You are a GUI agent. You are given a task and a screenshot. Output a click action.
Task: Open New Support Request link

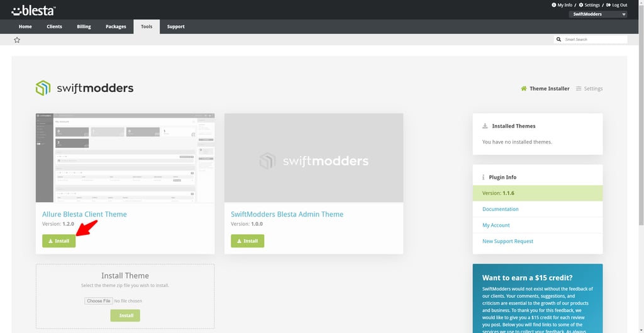click(508, 241)
